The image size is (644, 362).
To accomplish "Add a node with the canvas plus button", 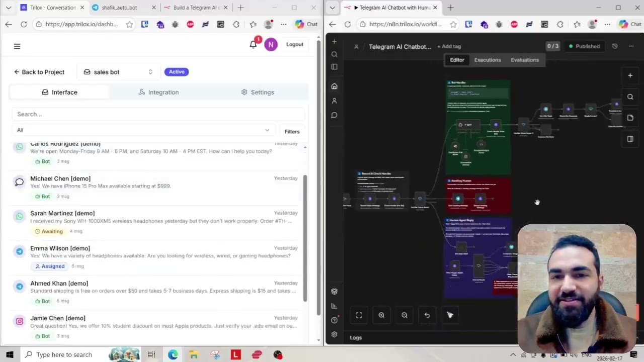I will point(630,75).
